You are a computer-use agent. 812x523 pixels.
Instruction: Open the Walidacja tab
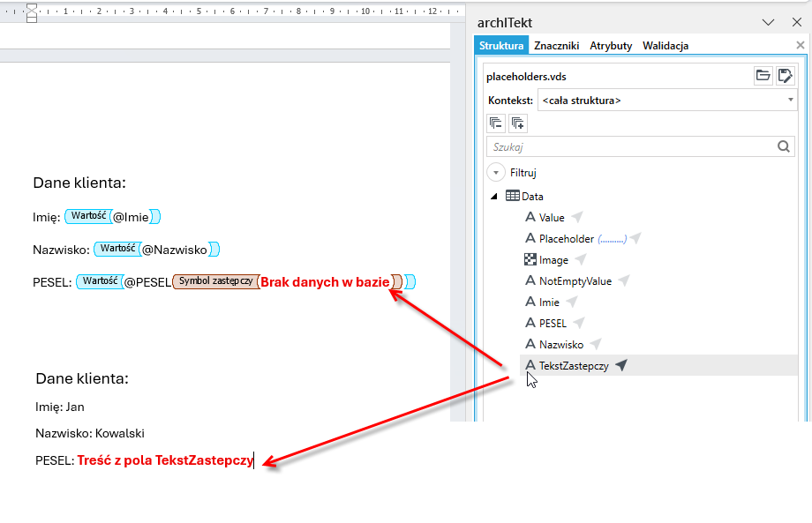665,46
